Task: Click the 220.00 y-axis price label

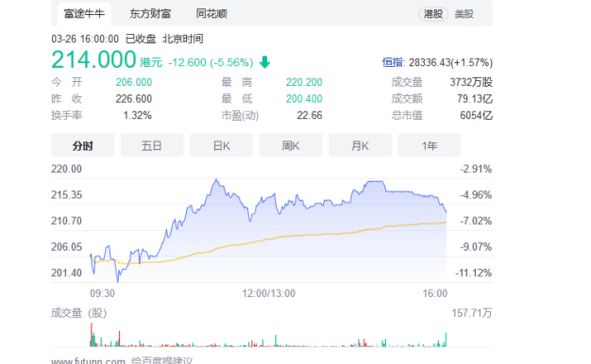Action: [66, 169]
